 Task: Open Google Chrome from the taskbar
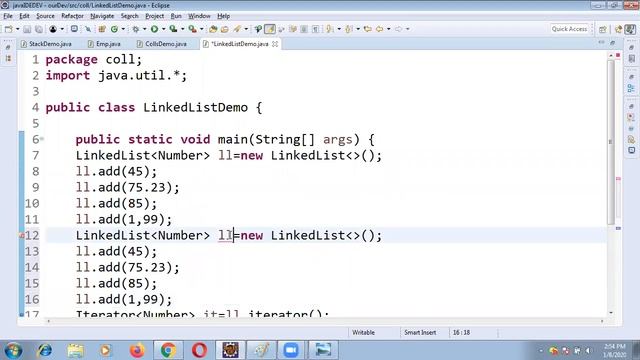coord(168,350)
